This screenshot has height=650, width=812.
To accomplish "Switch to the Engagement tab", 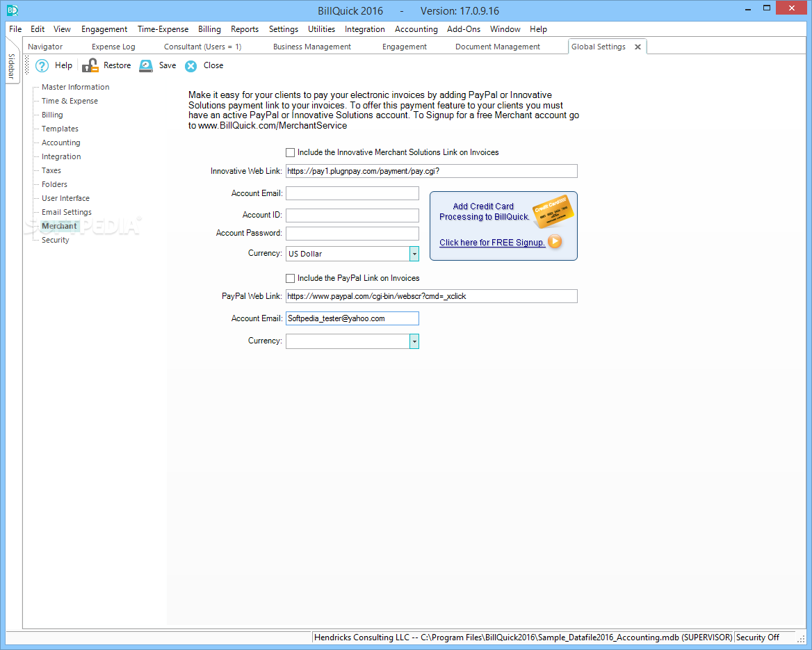I will point(405,47).
